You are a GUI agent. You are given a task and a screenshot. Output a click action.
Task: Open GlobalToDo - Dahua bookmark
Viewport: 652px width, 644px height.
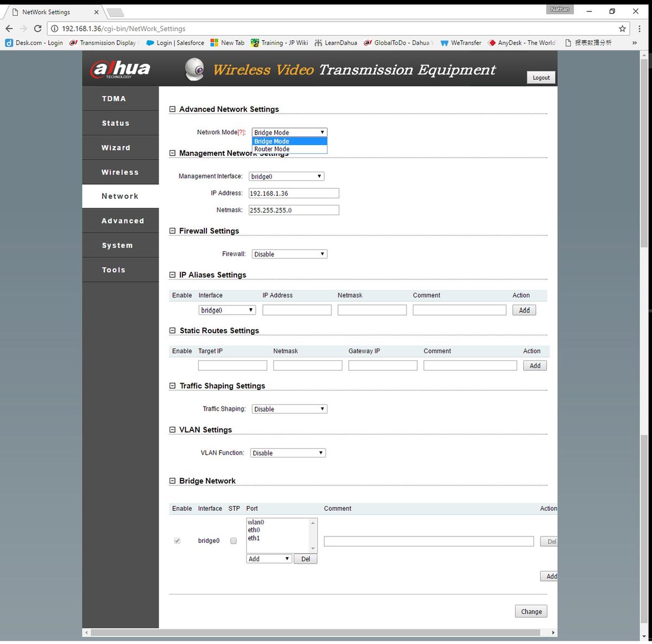[x=399, y=43]
